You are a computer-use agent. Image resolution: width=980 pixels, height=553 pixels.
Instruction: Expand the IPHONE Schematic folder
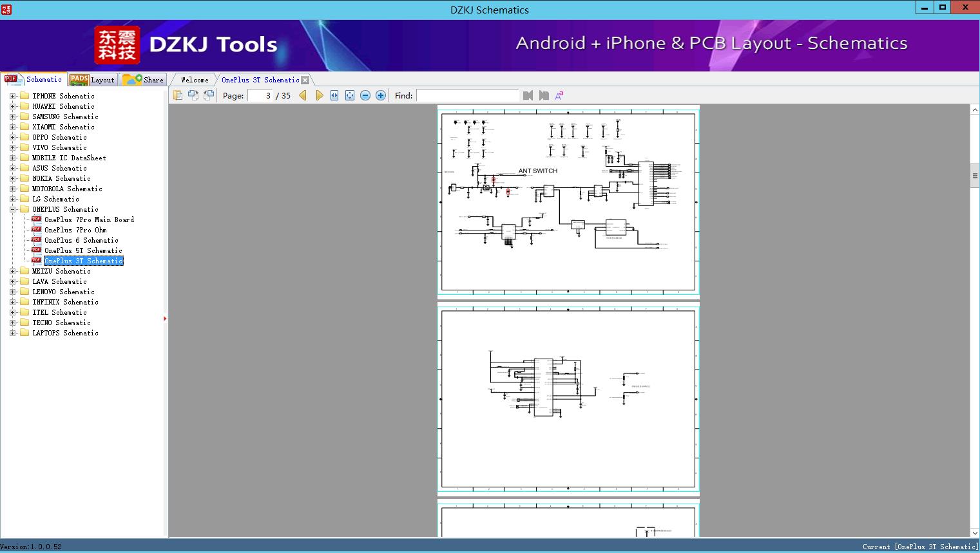point(12,96)
